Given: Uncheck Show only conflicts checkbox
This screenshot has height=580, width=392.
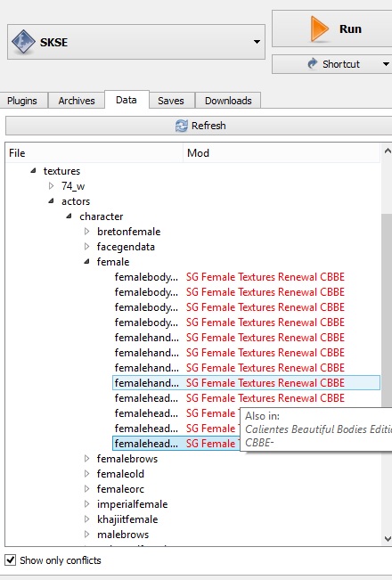Looking at the screenshot, I should tap(11, 560).
